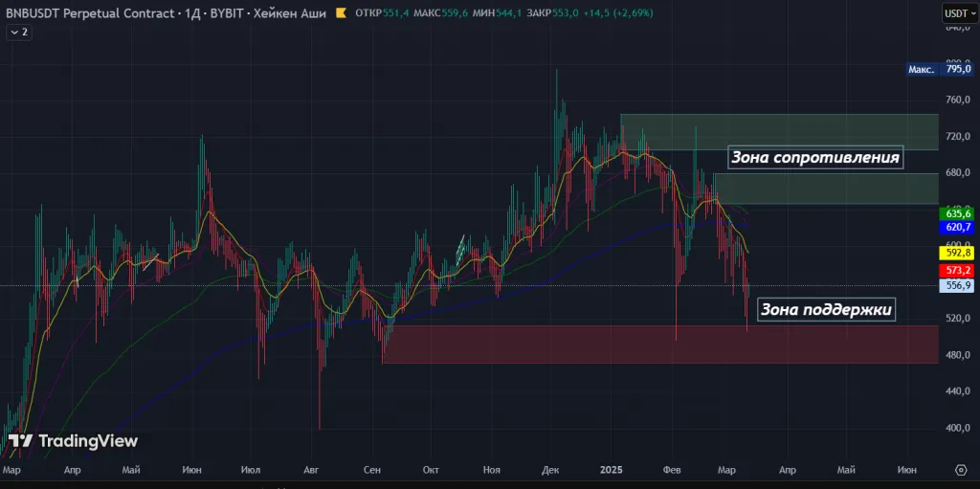The width and height of the screenshot is (980, 489).
Task: Open the USDT currency dropdown
Action: coord(957,13)
